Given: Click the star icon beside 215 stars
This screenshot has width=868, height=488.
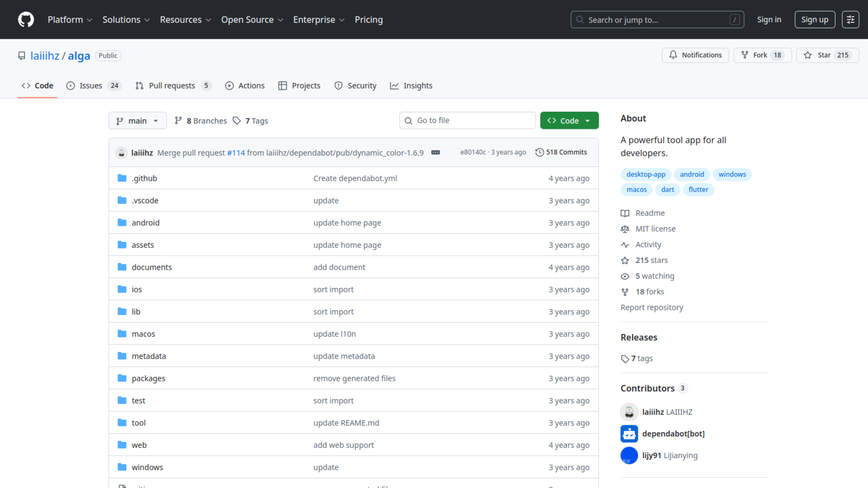Looking at the screenshot, I should [625, 260].
